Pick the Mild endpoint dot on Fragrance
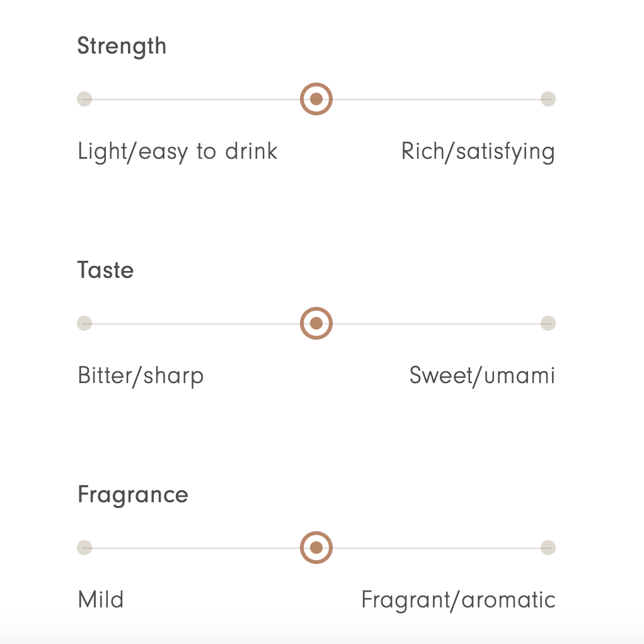Image resolution: width=644 pixels, height=644 pixels. click(x=84, y=548)
